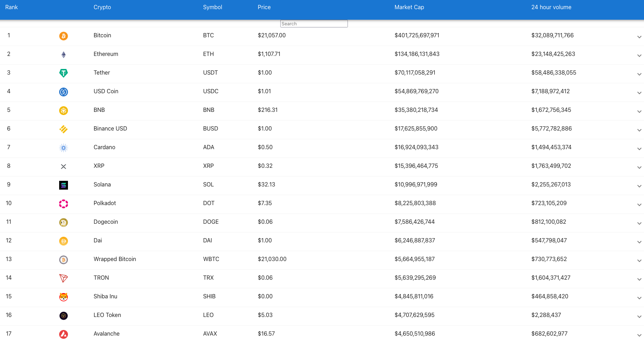
Task: Click the XRP logo icon
Action: [x=63, y=166]
